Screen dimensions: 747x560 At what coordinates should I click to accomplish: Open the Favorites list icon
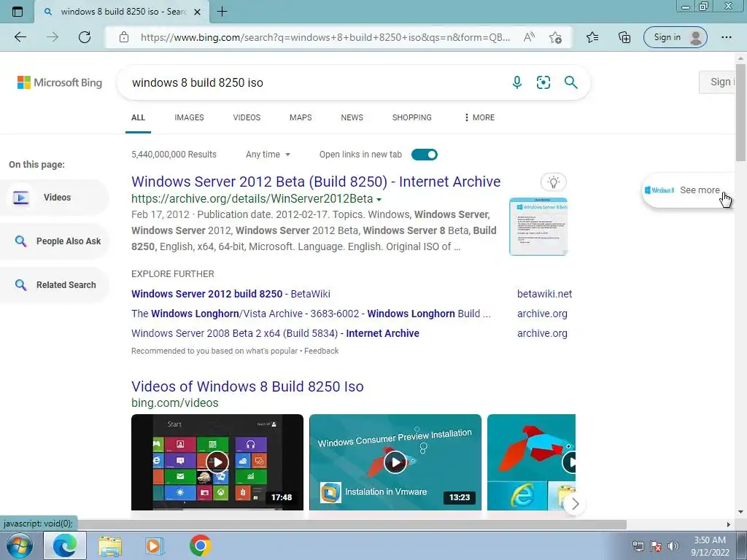592,37
